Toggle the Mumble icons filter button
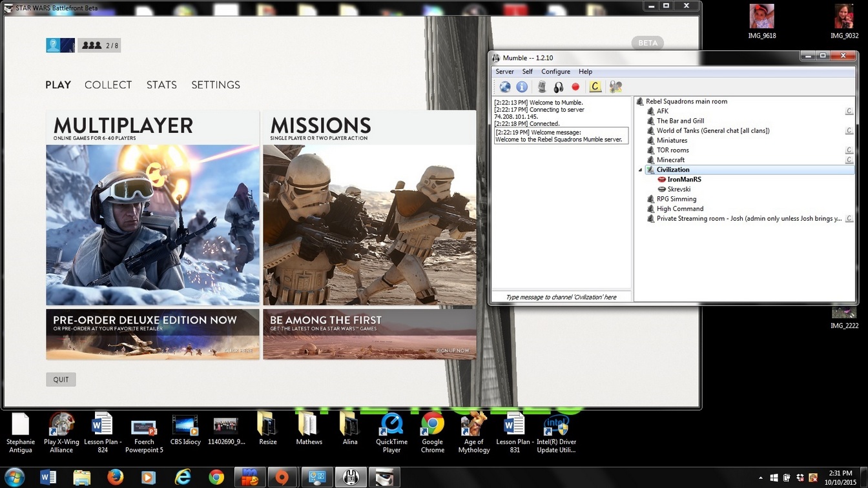The height and width of the screenshot is (488, 868). (615, 86)
